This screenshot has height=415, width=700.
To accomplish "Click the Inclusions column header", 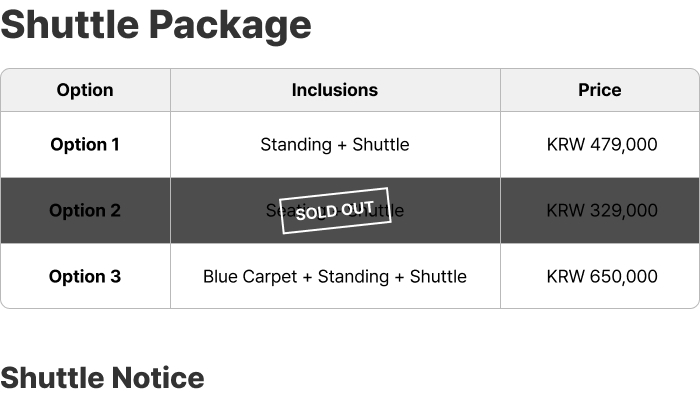I will click(335, 90).
